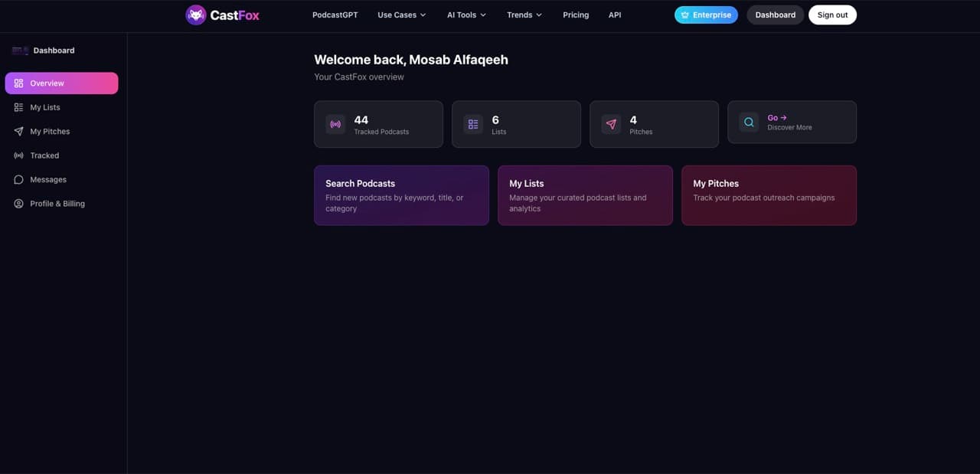The image size is (980, 474).
Task: Click the Dashboard button in header
Action: tap(776, 15)
